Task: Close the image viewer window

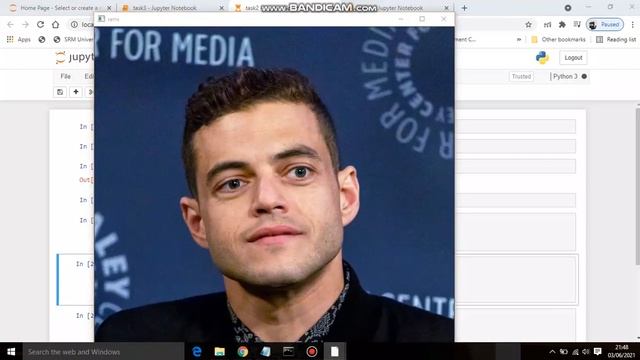Action: [444, 19]
